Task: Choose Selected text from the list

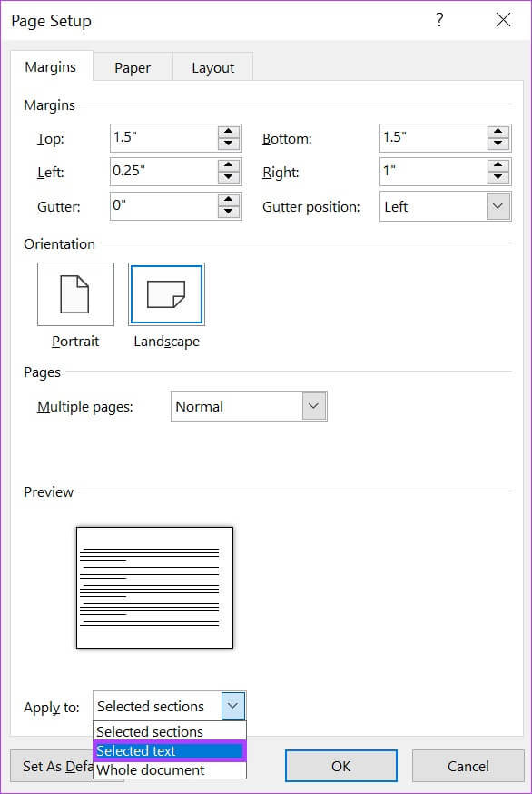Action: (170, 751)
